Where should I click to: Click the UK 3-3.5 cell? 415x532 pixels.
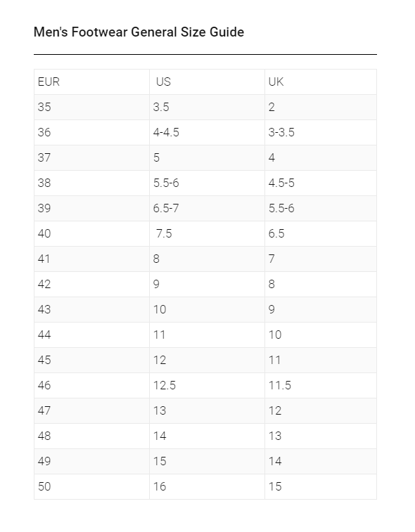[321, 132]
